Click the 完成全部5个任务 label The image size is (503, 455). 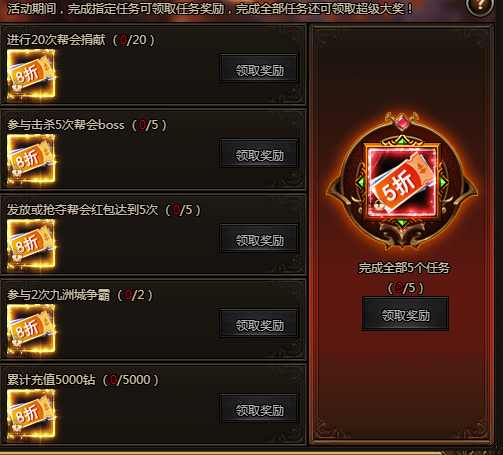404,268
